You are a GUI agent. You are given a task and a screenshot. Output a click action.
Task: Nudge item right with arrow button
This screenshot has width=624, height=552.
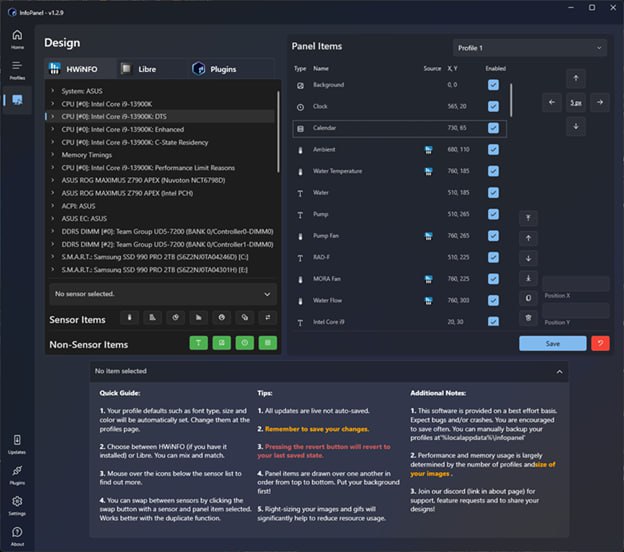(x=599, y=101)
